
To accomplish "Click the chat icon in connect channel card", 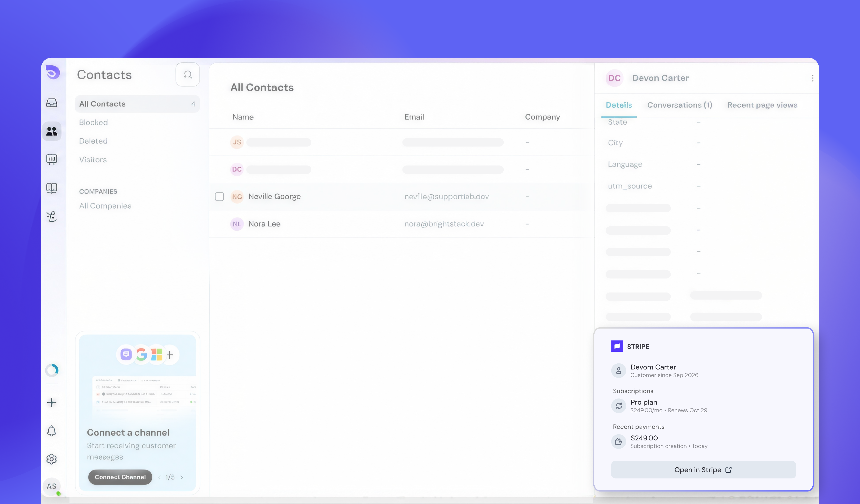I will (126, 355).
